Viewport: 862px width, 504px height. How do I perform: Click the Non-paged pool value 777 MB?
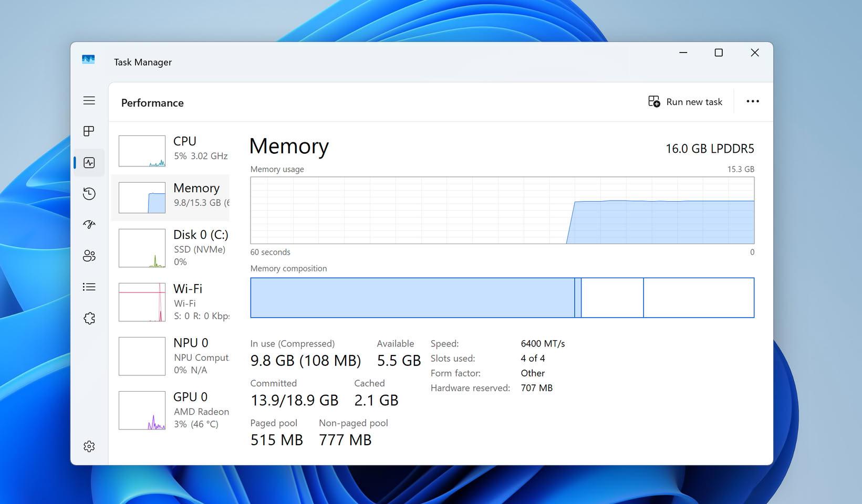pyautogui.click(x=345, y=440)
